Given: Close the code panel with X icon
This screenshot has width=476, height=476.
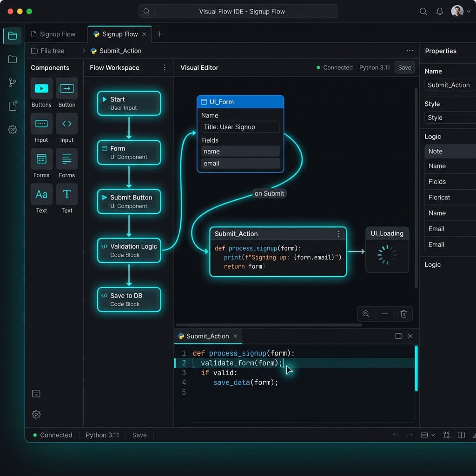Looking at the screenshot, I should [410, 336].
